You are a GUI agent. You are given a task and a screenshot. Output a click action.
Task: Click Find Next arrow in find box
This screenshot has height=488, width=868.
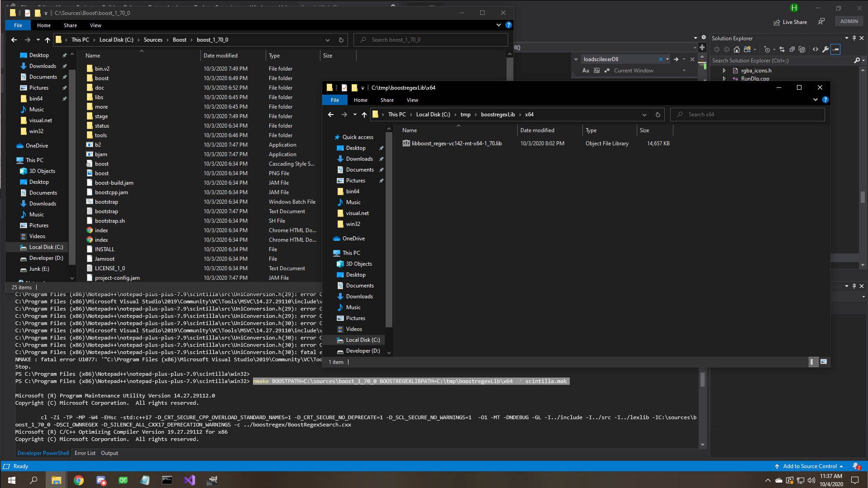pyautogui.click(x=676, y=59)
